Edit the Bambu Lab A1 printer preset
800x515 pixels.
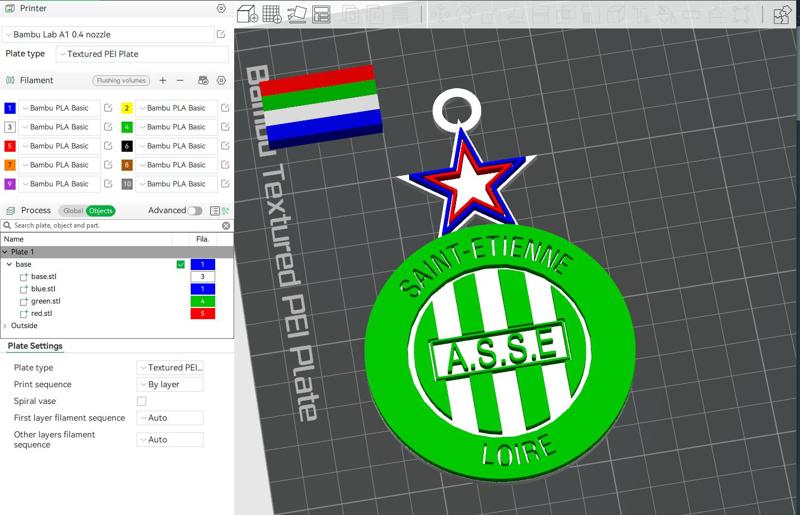[x=221, y=34]
